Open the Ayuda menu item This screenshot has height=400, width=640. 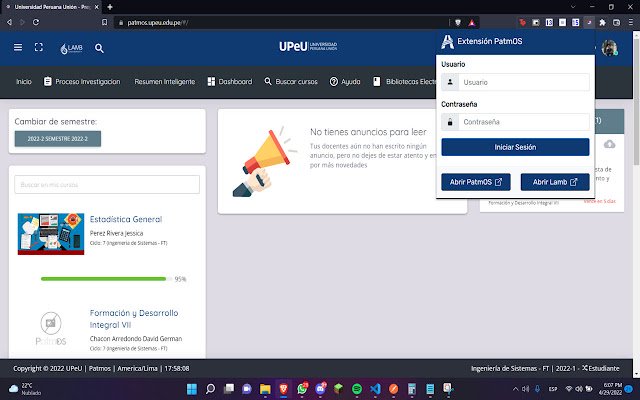345,82
